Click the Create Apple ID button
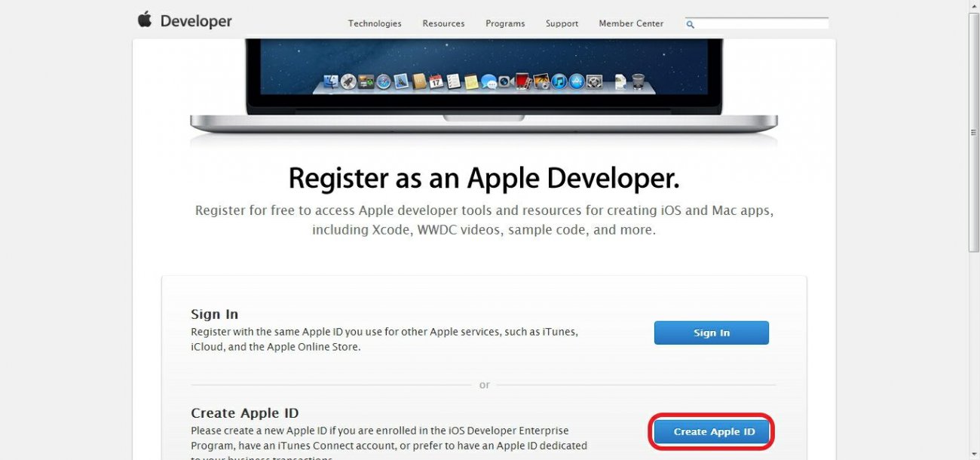This screenshot has height=460, width=980. point(712,432)
